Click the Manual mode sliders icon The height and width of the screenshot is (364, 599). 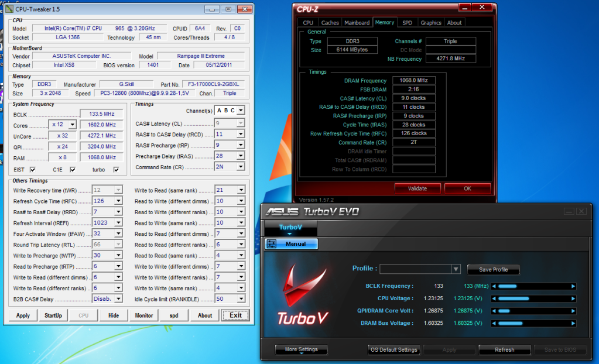[x=271, y=244]
